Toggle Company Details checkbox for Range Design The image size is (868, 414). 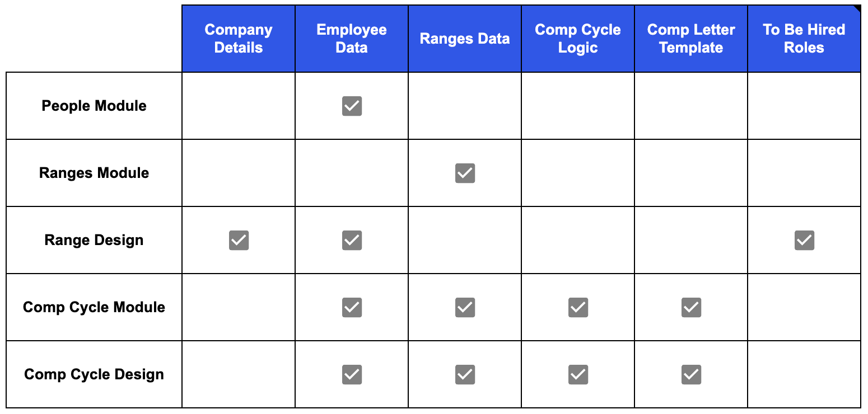coord(239,240)
